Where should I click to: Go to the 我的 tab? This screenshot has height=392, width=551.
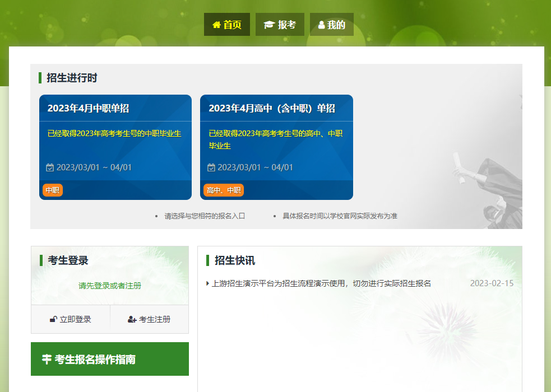pyautogui.click(x=332, y=25)
